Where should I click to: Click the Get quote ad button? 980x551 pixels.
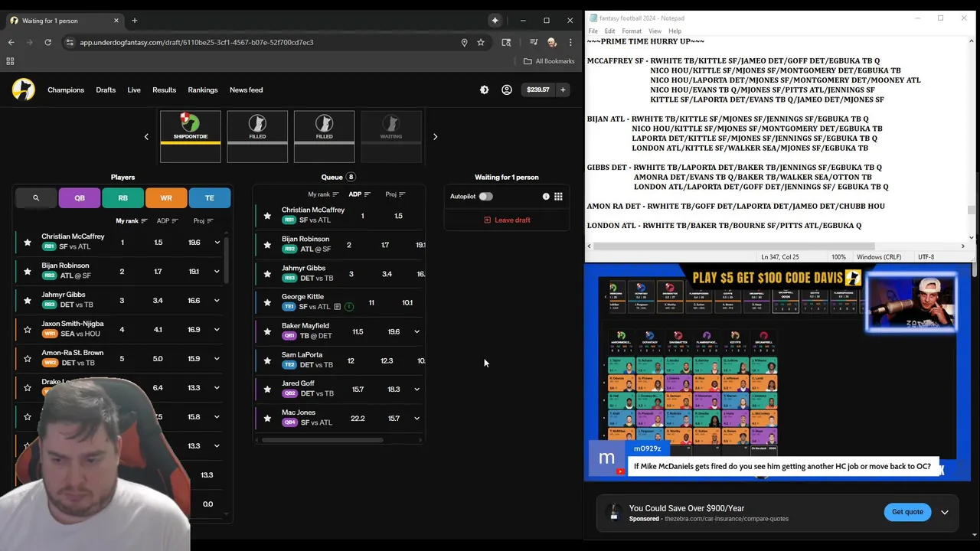(x=907, y=512)
